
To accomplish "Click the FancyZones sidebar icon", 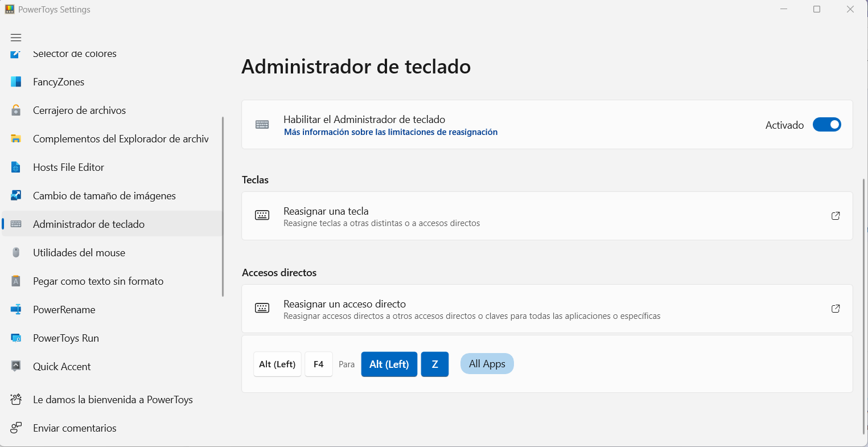I will point(16,82).
